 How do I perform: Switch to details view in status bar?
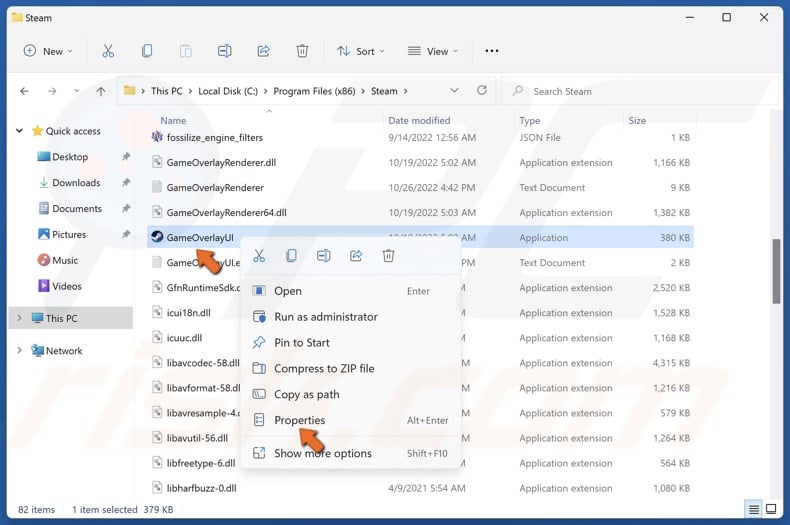point(754,510)
